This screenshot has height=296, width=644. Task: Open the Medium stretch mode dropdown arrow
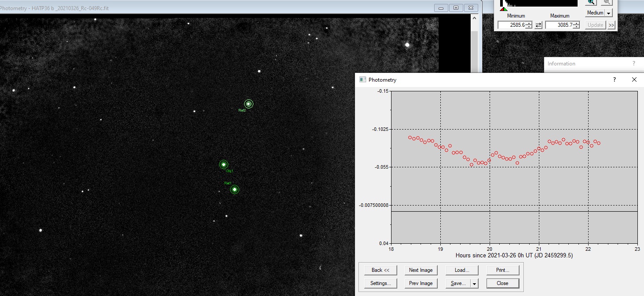click(609, 13)
